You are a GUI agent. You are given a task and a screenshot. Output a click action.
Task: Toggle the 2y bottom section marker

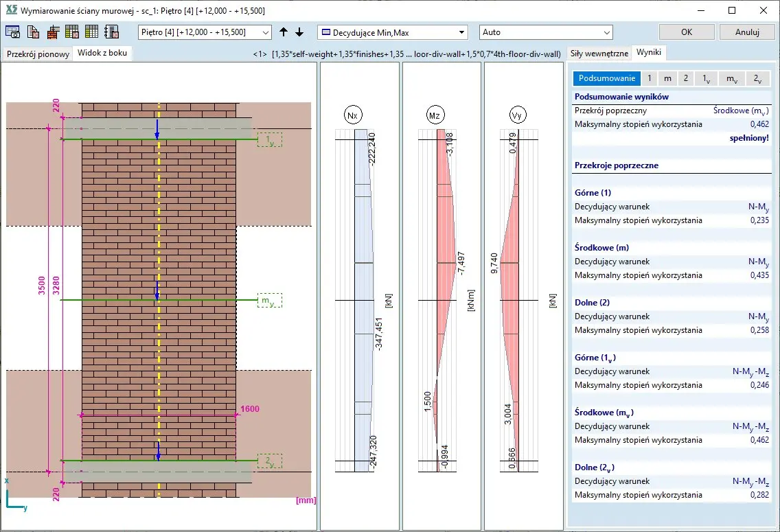click(x=269, y=462)
